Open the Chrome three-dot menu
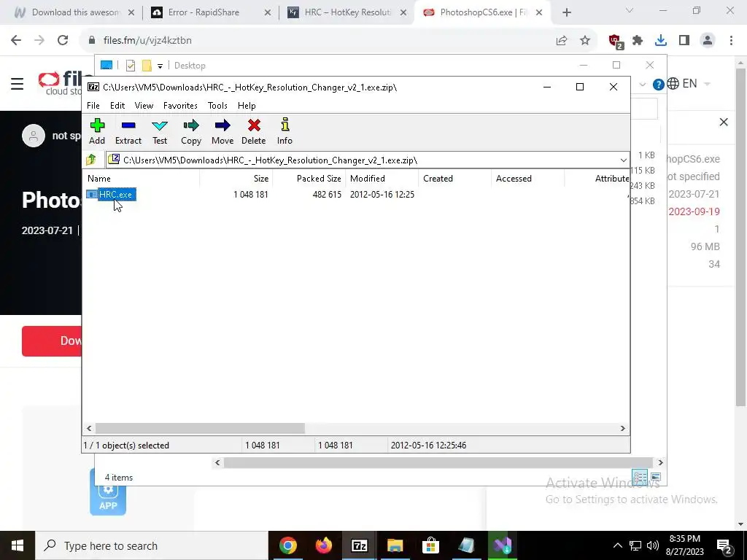Viewport: 747px width, 560px height. coord(731,41)
